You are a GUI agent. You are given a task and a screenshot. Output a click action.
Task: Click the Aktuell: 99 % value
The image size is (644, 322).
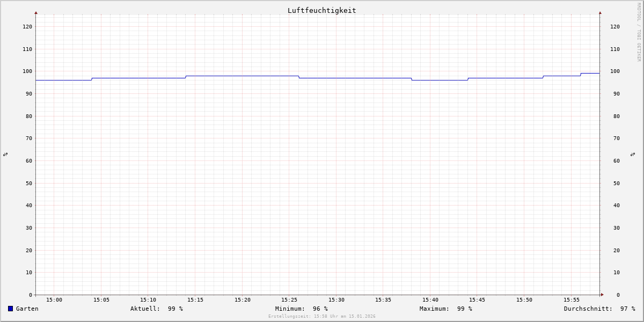coord(156,309)
